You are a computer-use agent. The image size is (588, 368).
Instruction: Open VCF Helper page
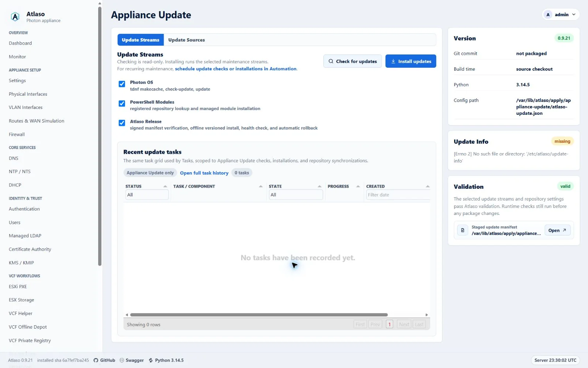tap(21, 314)
